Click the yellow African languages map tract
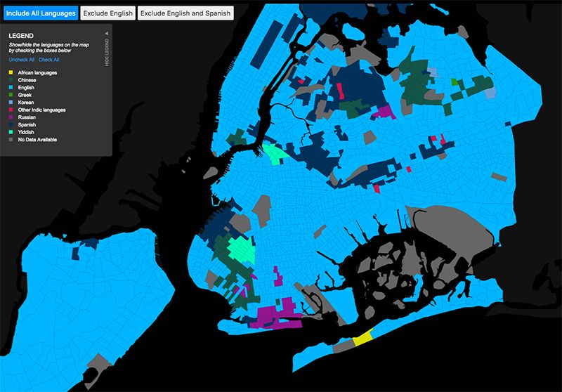Screen dimensions: 562x392 [x=362, y=339]
